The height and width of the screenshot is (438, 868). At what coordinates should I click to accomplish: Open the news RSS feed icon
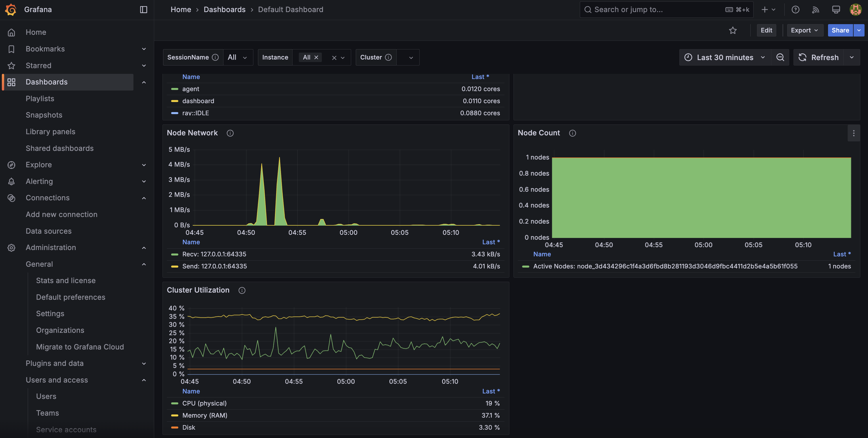coord(815,9)
